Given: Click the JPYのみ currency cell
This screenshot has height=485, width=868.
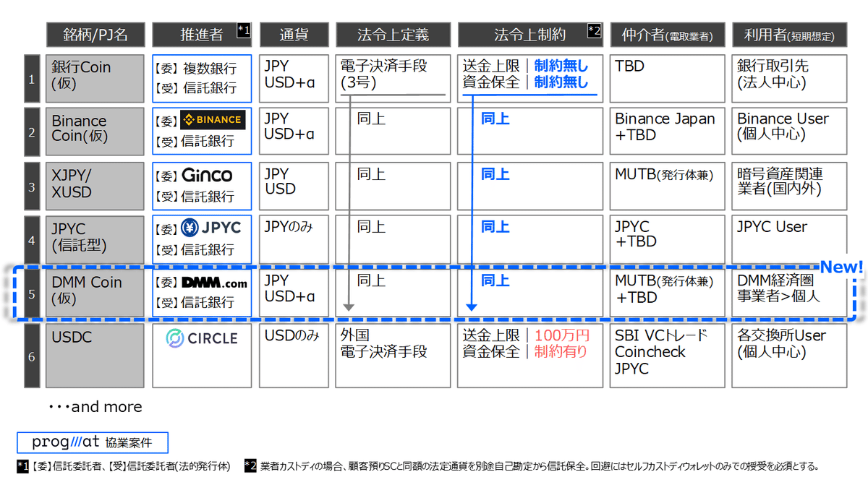Looking at the screenshot, I should [294, 239].
